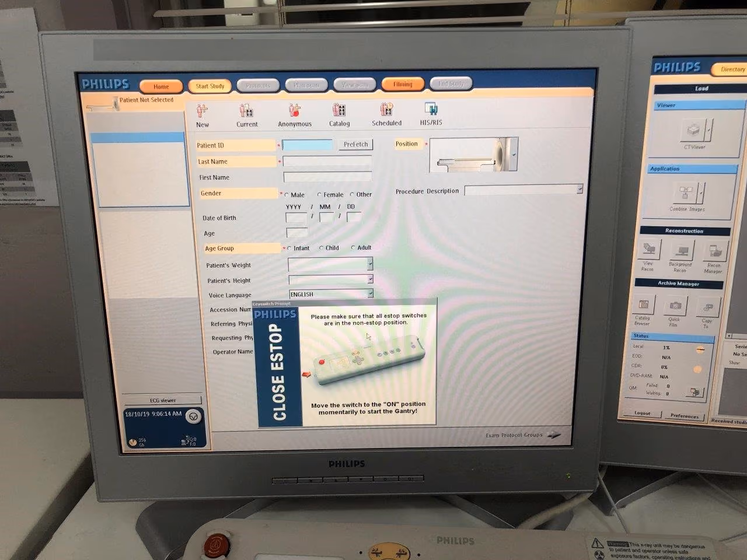This screenshot has height=560, width=747.
Task: Select Male gender radio button
Action: click(287, 195)
